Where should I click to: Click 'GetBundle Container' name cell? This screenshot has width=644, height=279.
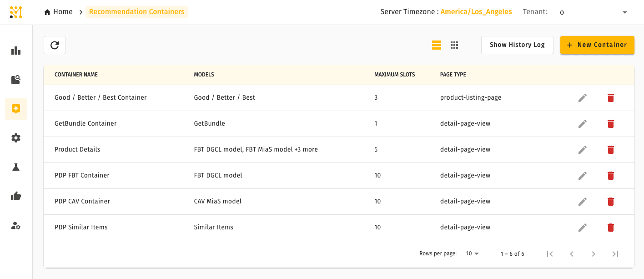86,124
